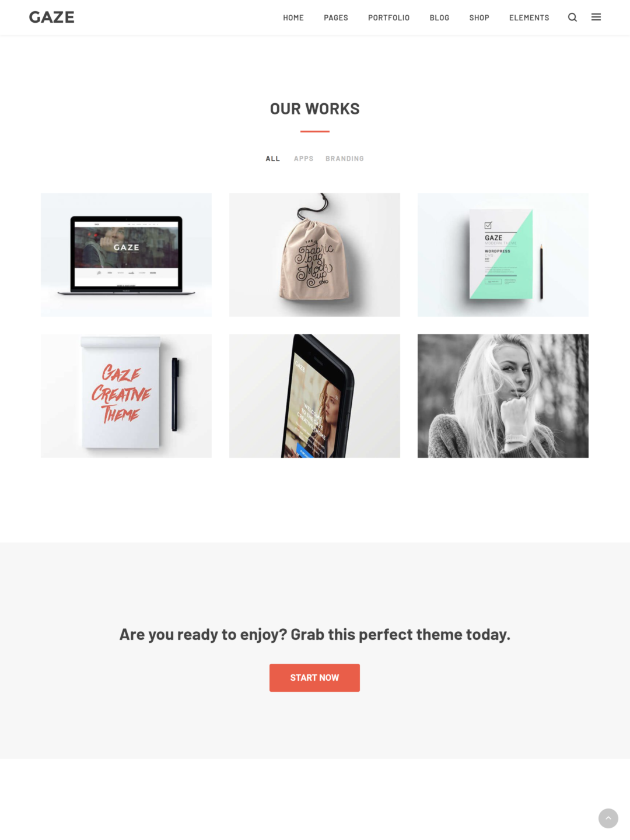Click the GAZE logo
This screenshot has height=840, width=630.
click(52, 17)
